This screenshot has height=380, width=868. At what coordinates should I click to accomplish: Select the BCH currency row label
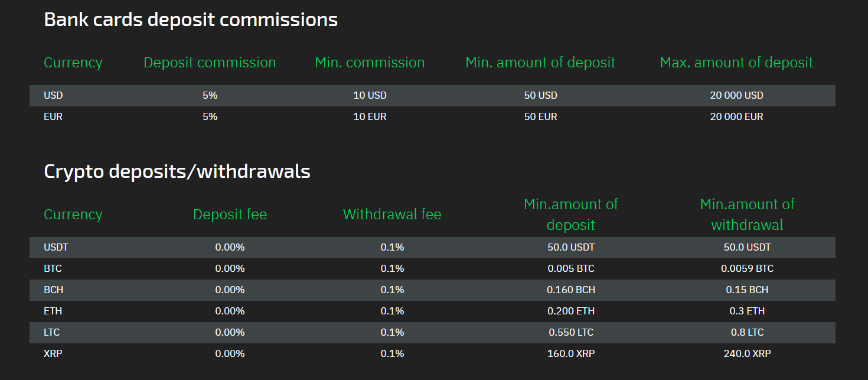pyautogui.click(x=53, y=290)
